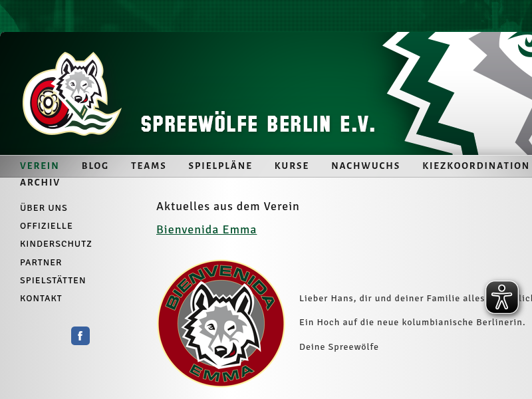The image size is (532, 399).
Task: Open the accessibility widget button
Action: tap(502, 297)
